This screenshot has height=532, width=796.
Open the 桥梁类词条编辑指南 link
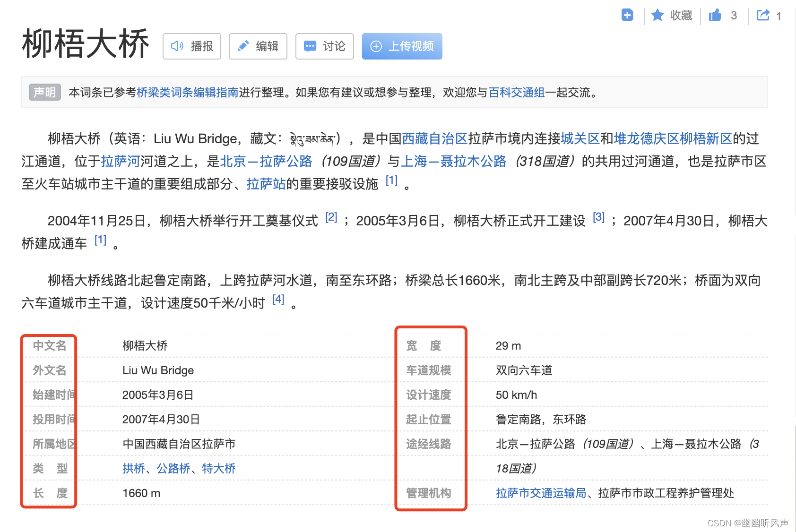point(188,93)
